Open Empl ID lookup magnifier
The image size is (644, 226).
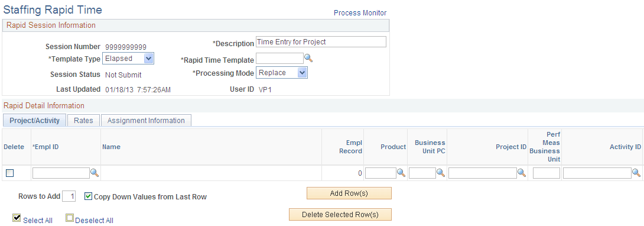click(x=95, y=173)
